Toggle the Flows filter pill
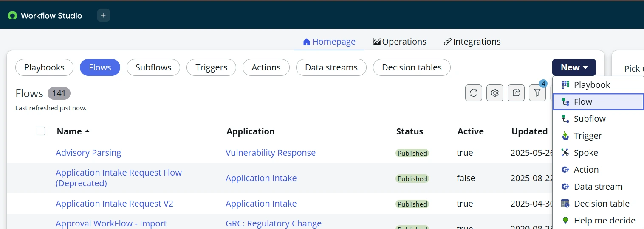Image resolution: width=644 pixels, height=229 pixels. [x=100, y=67]
